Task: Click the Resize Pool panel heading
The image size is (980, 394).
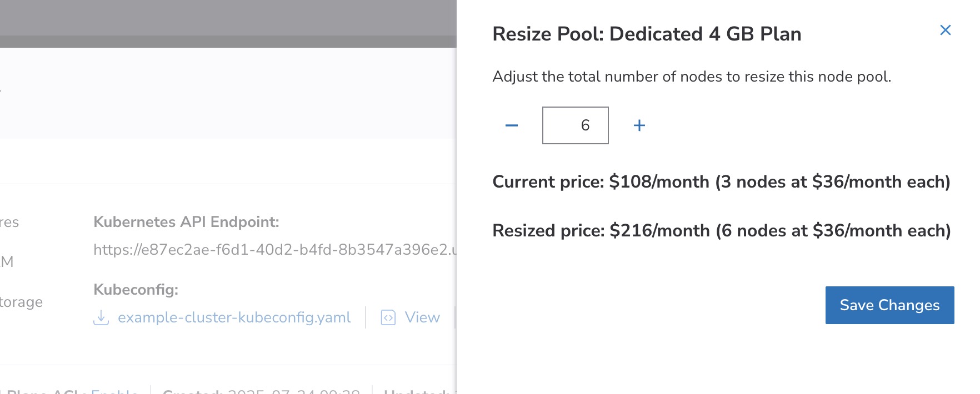Action: pos(647,34)
